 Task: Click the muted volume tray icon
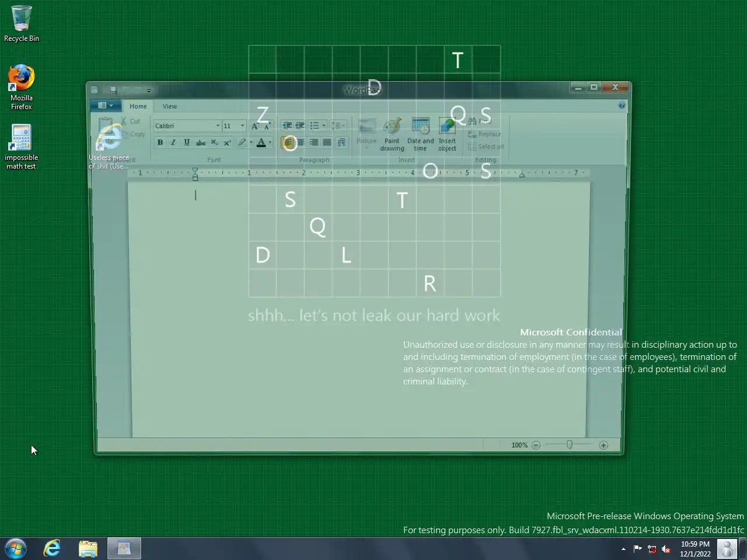(x=666, y=549)
